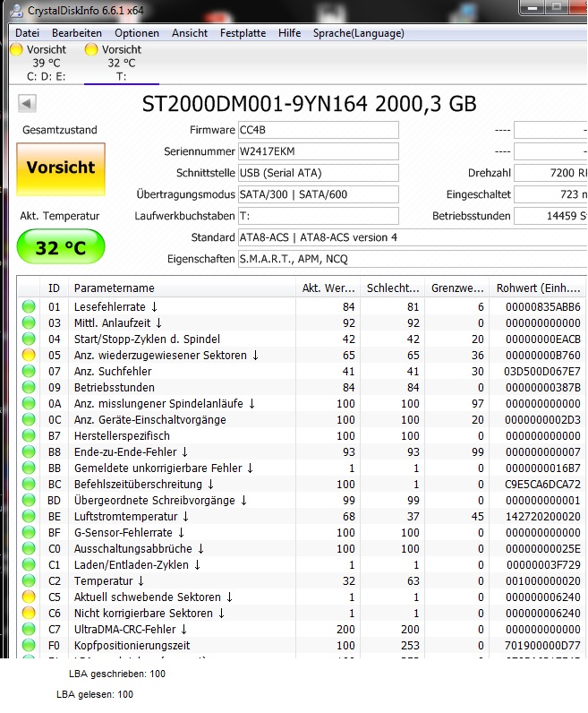Select the Kopfpositionierungszeit parameter name
Viewport: 588px width, 713px height.
pyautogui.click(x=132, y=646)
